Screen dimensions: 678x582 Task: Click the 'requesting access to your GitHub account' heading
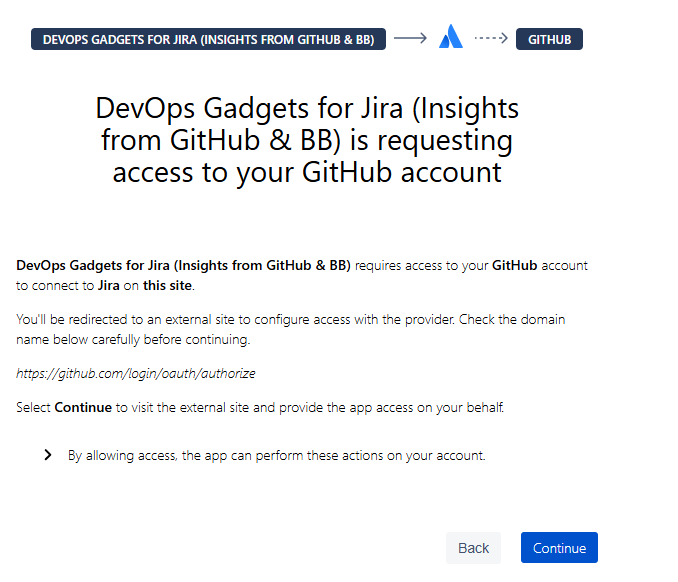pos(307,140)
